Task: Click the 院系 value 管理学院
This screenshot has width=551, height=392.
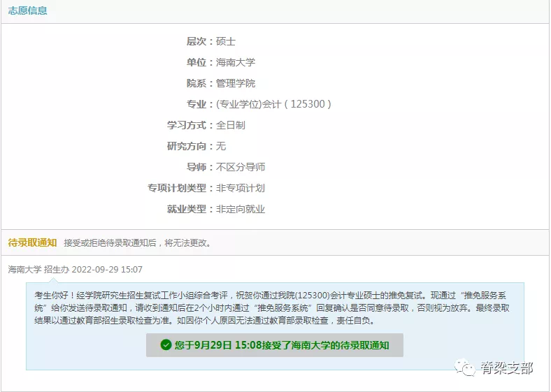Action: click(x=236, y=83)
